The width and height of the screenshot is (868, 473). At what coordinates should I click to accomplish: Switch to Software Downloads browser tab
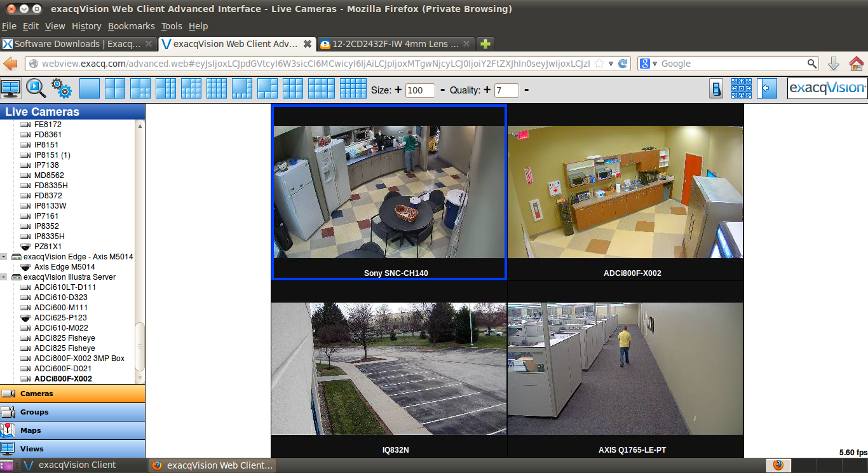(78, 44)
